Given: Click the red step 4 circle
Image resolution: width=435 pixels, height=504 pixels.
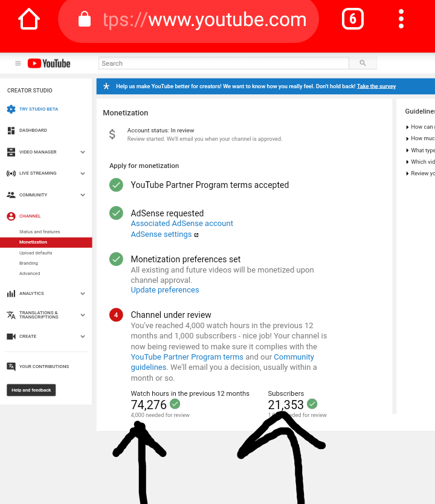Looking at the screenshot, I should pos(116,315).
